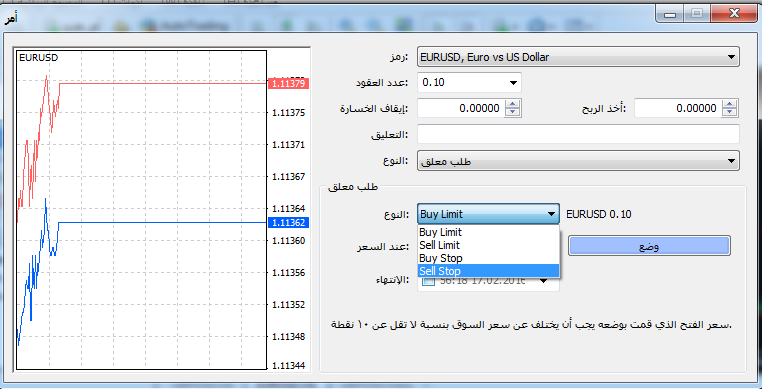Click the stop loss value field
Screen dimensions: 762x389
[x=461, y=108]
